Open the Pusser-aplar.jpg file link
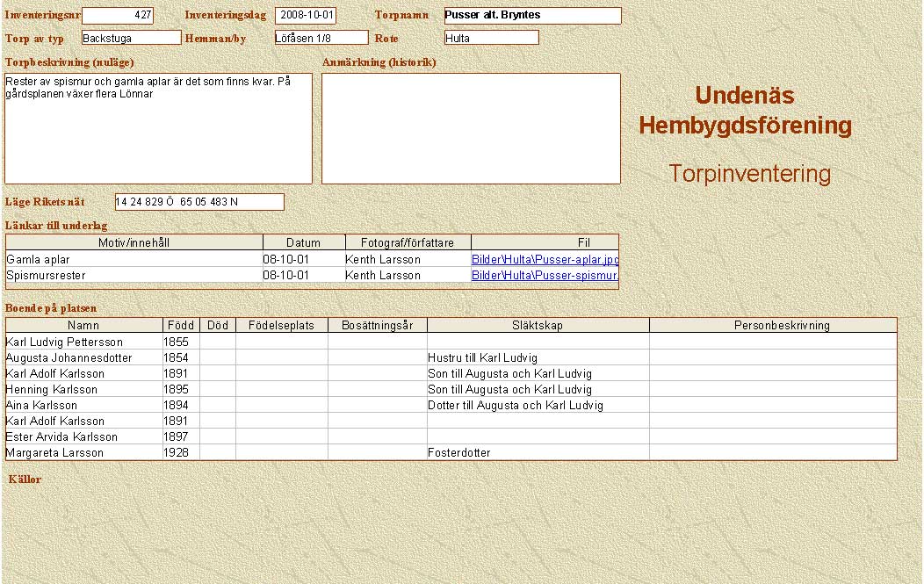The height and width of the screenshot is (584, 924). coord(545,260)
